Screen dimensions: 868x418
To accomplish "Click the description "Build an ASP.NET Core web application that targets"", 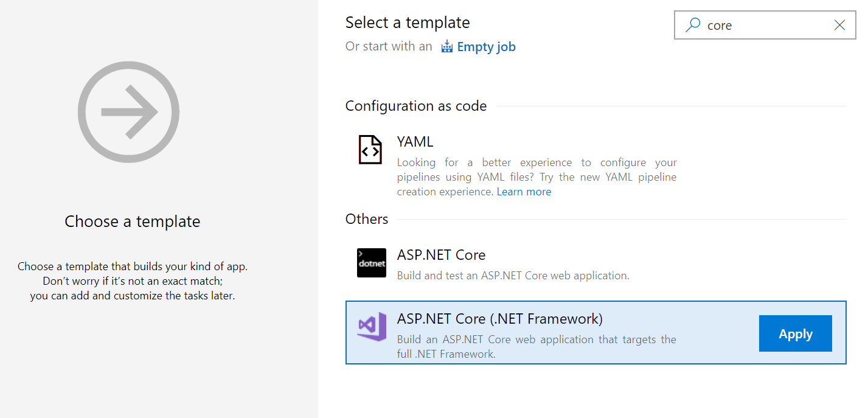I will click(x=536, y=347).
